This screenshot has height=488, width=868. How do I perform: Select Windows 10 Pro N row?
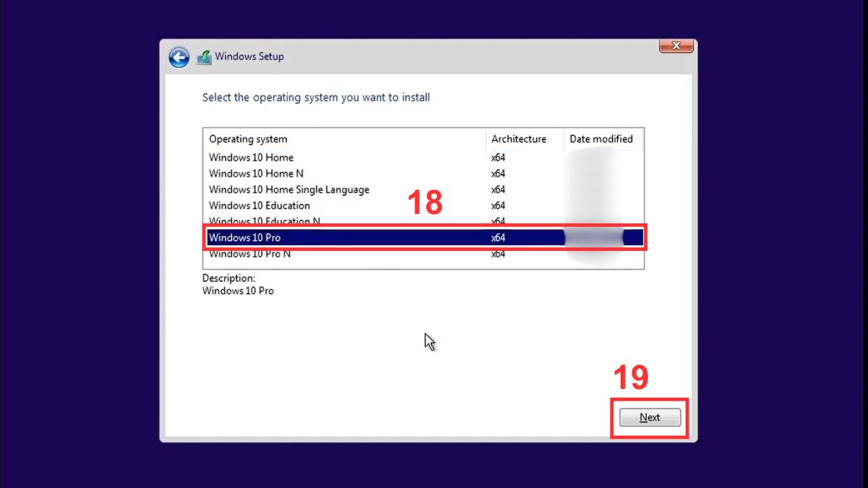[x=423, y=254]
